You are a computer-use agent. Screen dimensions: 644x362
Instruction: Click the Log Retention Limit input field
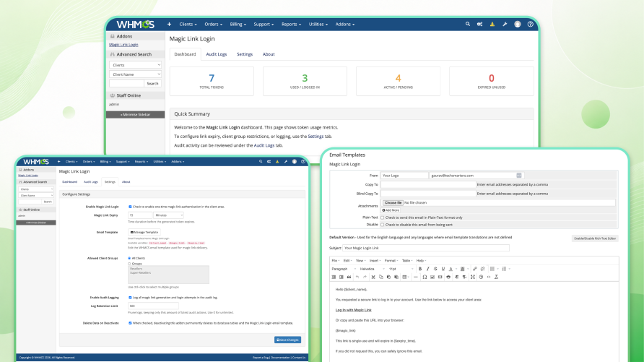(153, 306)
